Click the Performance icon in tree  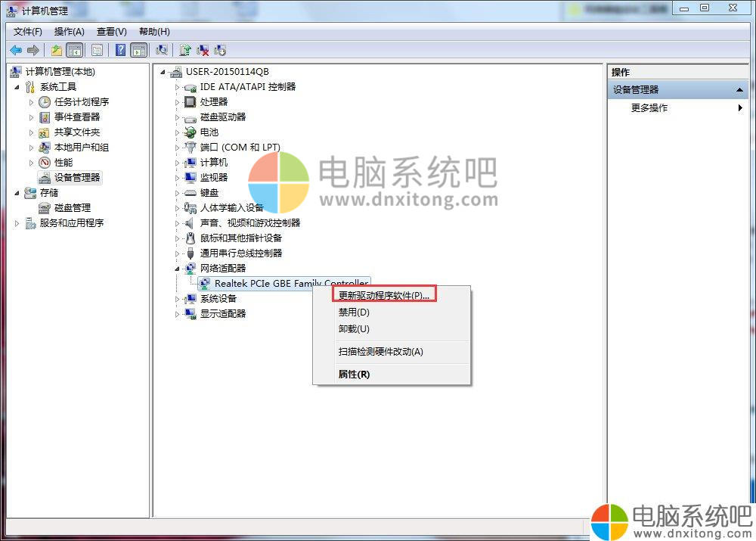coord(45,163)
